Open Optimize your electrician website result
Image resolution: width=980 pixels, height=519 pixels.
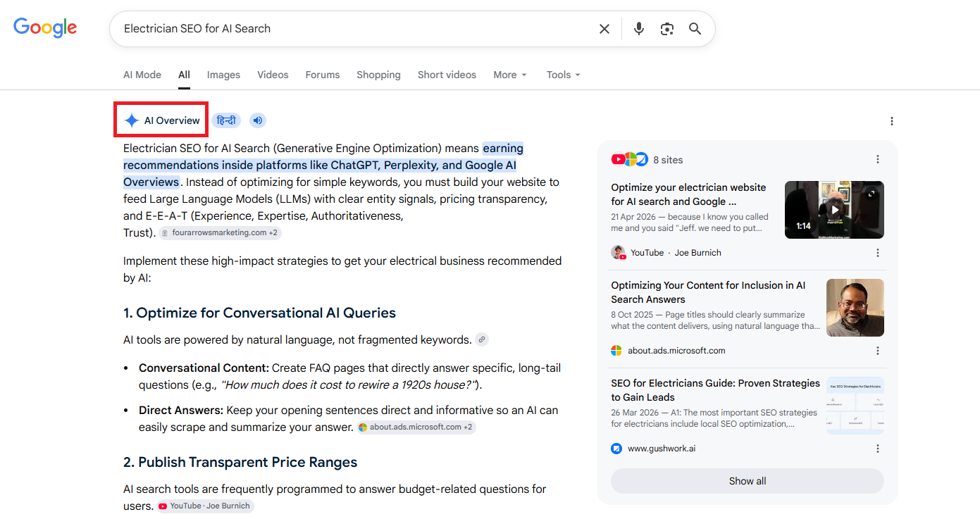(688, 194)
